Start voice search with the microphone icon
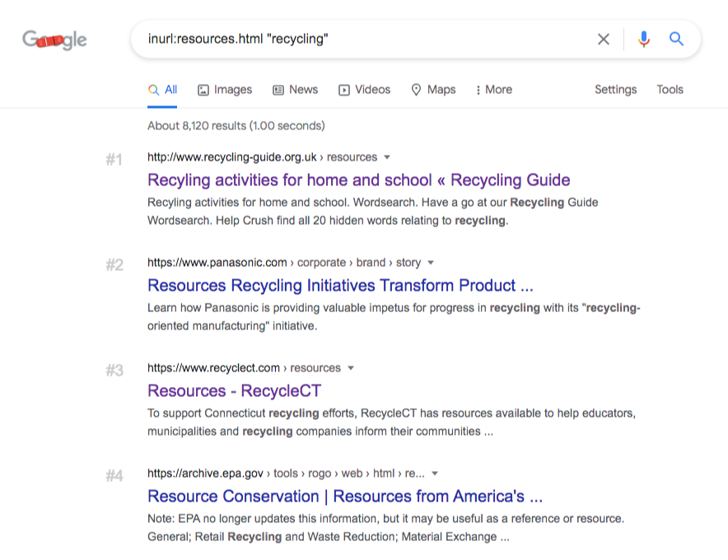Image resolution: width=728 pixels, height=560 pixels. point(643,39)
